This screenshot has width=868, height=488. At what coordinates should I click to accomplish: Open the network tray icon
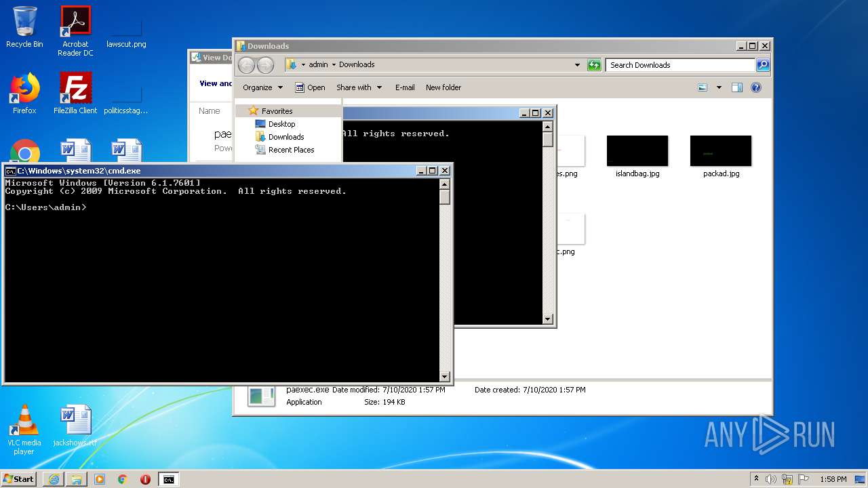click(x=787, y=479)
